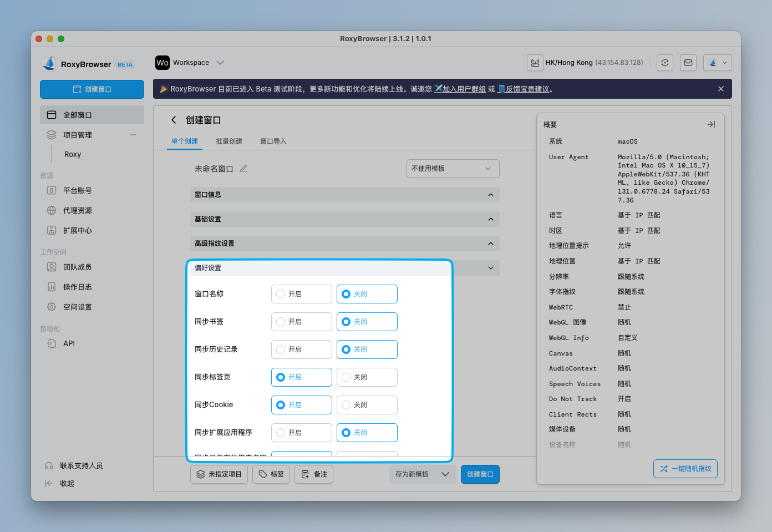The height and width of the screenshot is (532, 772).
Task: Set 同步Cookie to 关闭
Action: pos(367,405)
